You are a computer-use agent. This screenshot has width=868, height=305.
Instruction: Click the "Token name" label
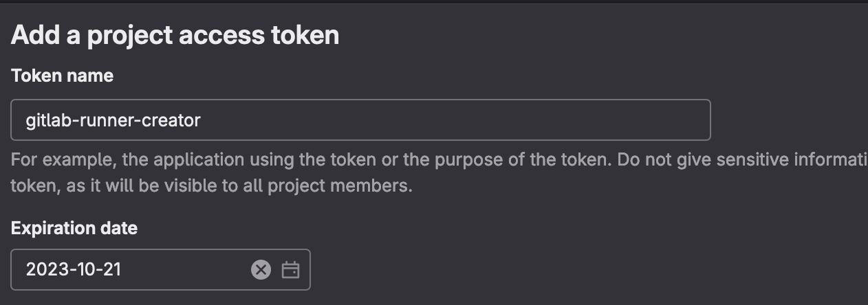click(x=62, y=76)
